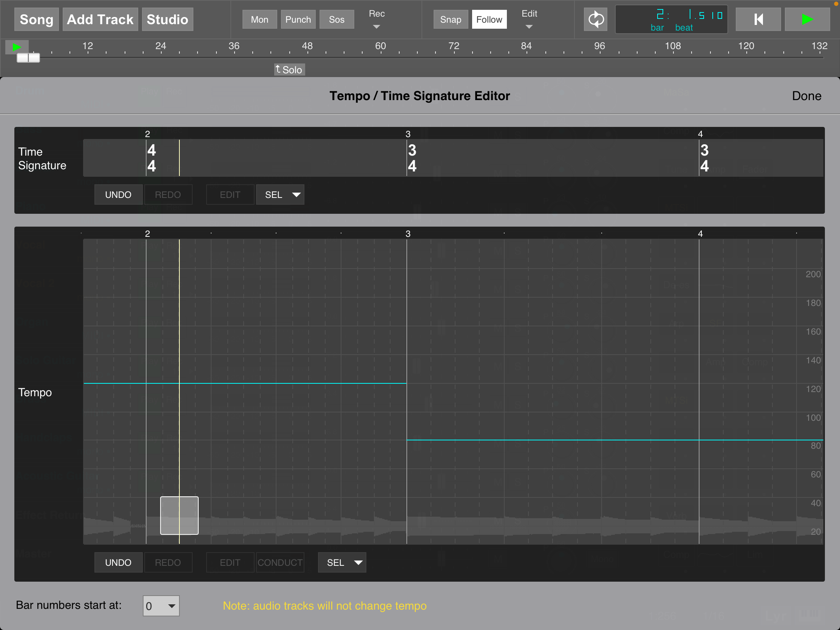Image resolution: width=840 pixels, height=630 pixels.
Task: Toggle Sos sound-on-sound mode
Action: click(x=337, y=19)
